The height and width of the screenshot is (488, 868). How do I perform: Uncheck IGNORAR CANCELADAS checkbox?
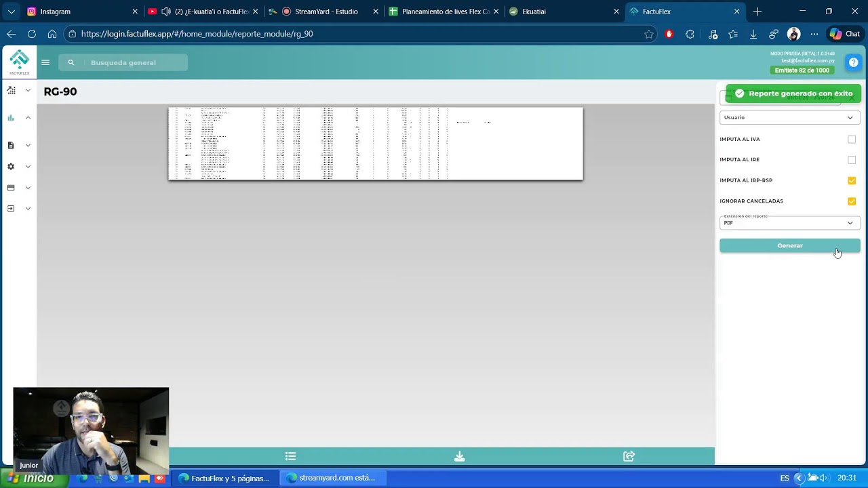(852, 201)
